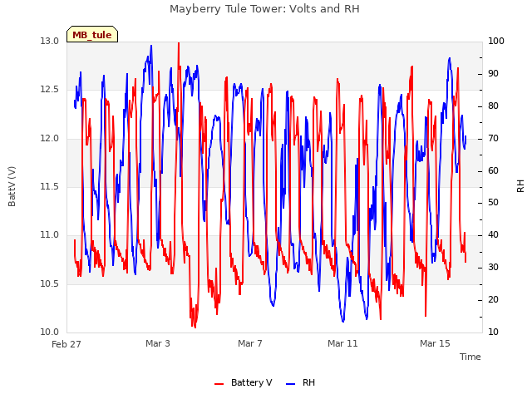Click the 50 RH tick label
The height and width of the screenshot is (399, 532).
tap(493, 203)
